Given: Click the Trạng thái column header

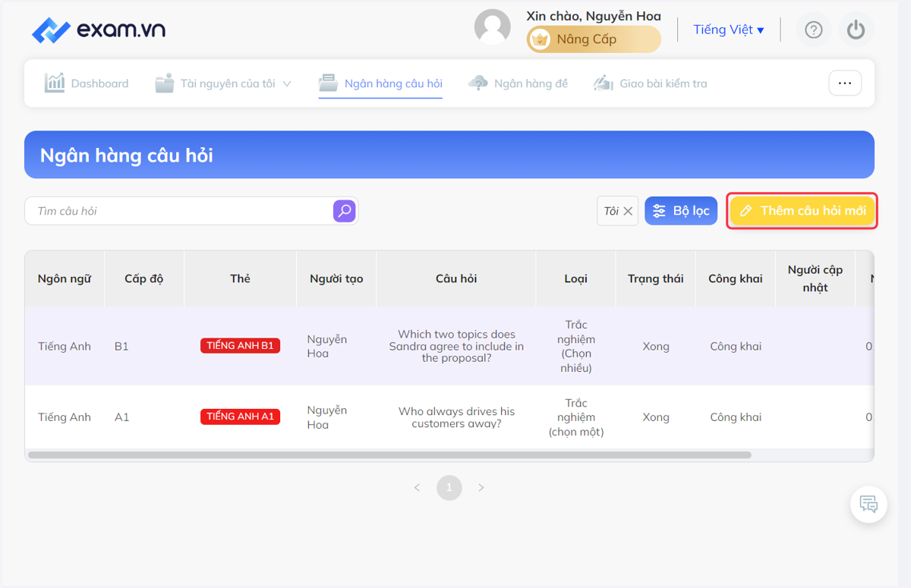Looking at the screenshot, I should [656, 278].
